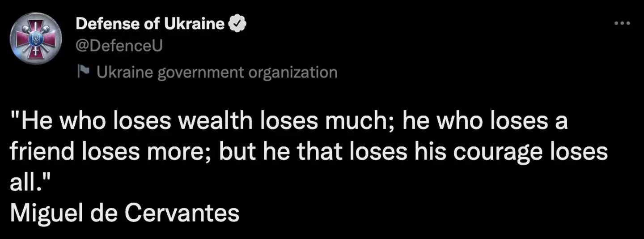Screen dimensions: 644x239
Task: Select the "Ukraine government organization" label
Action: (217, 72)
